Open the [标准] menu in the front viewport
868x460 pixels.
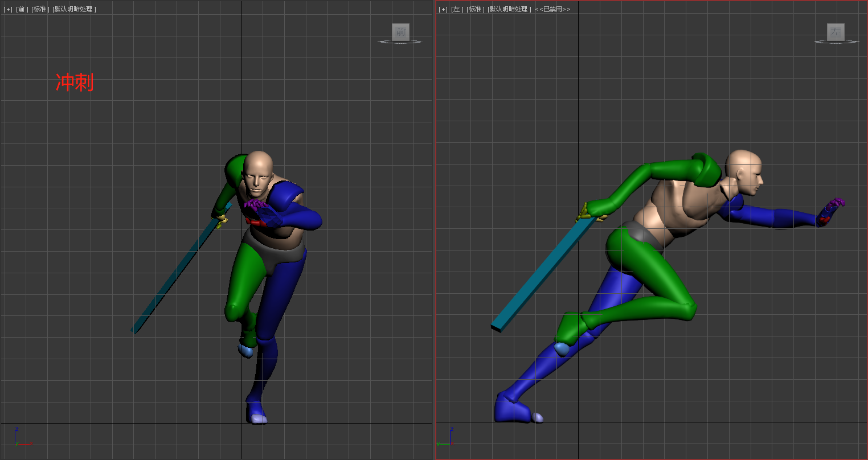(x=40, y=9)
